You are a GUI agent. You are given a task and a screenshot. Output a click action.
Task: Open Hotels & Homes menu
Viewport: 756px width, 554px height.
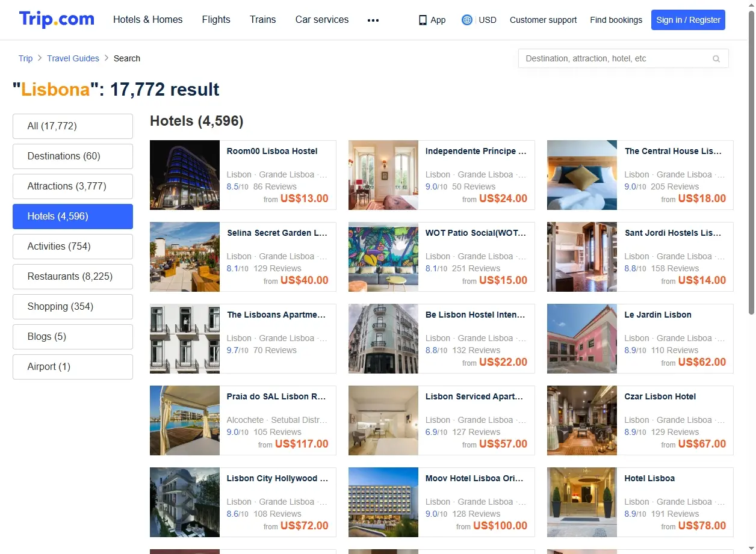coord(148,19)
